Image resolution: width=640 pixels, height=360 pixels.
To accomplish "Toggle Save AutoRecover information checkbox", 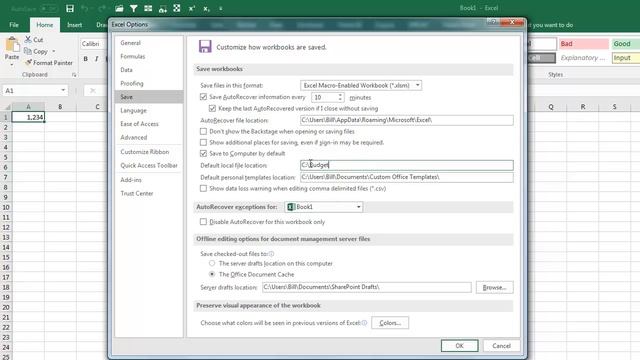I will point(203,97).
